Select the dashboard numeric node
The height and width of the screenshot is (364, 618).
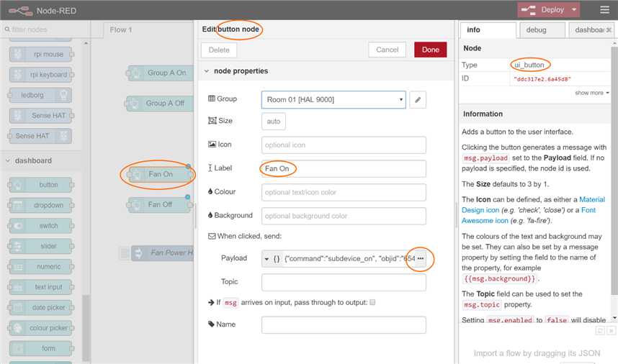(x=40, y=267)
